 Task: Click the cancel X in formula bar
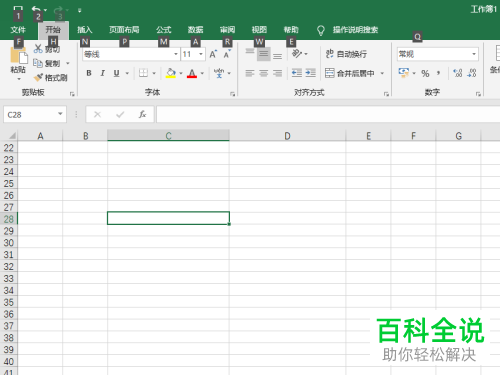coord(97,115)
